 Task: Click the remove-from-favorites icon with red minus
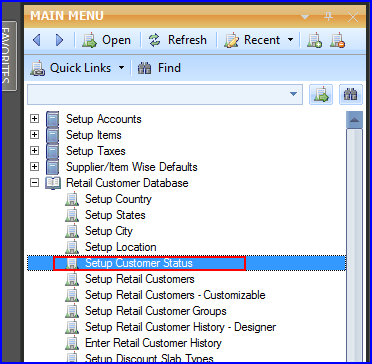pos(337,40)
